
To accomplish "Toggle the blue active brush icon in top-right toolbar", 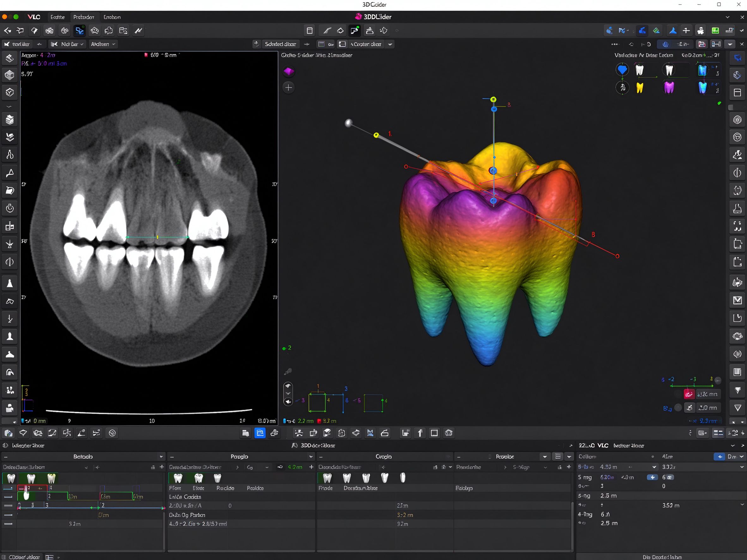I will [642, 31].
